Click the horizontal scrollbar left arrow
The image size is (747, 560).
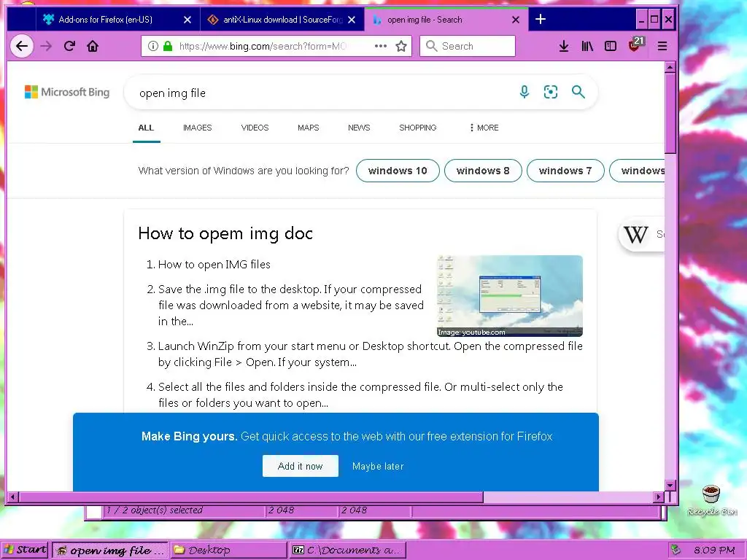coord(12,497)
